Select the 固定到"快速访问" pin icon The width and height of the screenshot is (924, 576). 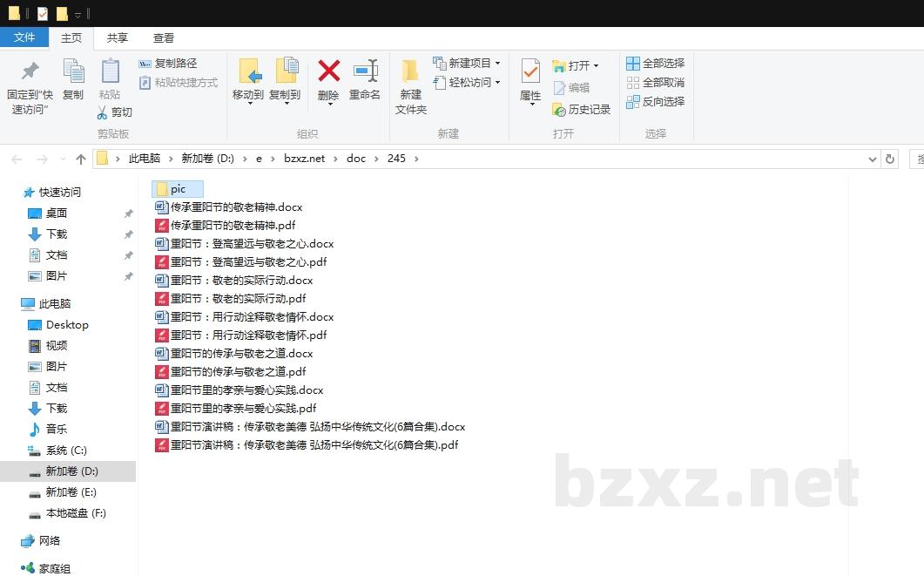tap(29, 83)
